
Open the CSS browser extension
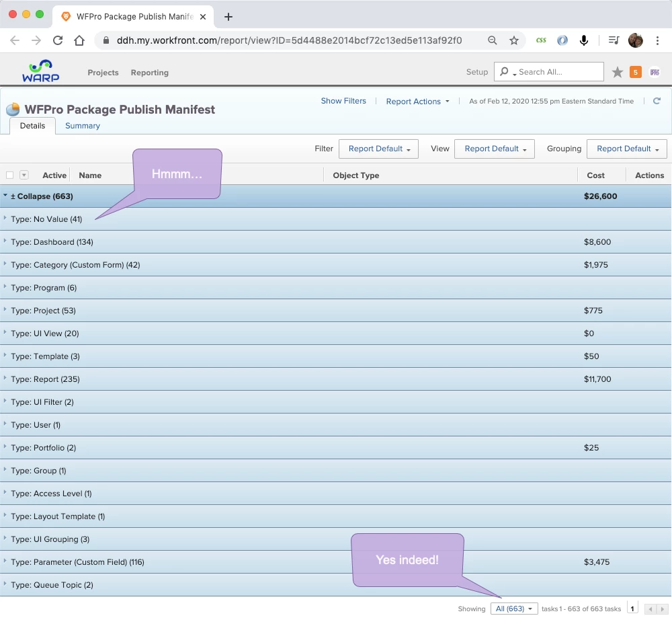[x=541, y=40]
